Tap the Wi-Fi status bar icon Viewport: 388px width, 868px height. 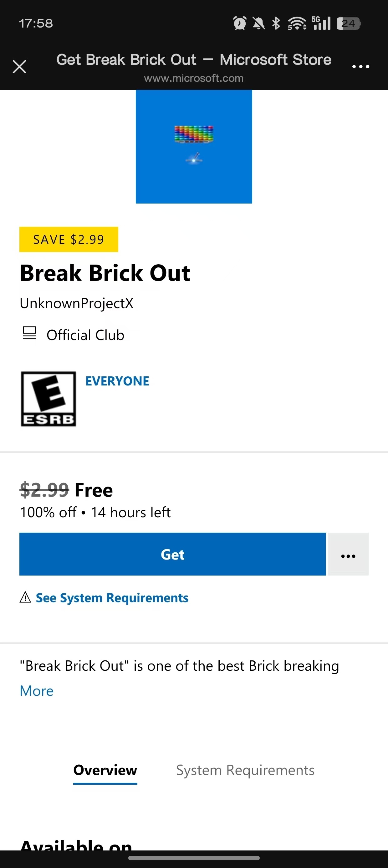(297, 23)
